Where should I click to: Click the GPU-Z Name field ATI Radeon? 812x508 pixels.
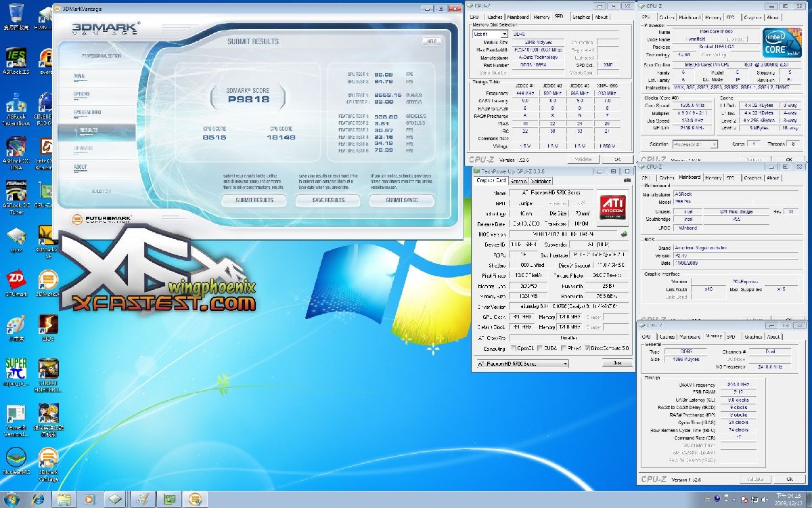pyautogui.click(x=550, y=194)
